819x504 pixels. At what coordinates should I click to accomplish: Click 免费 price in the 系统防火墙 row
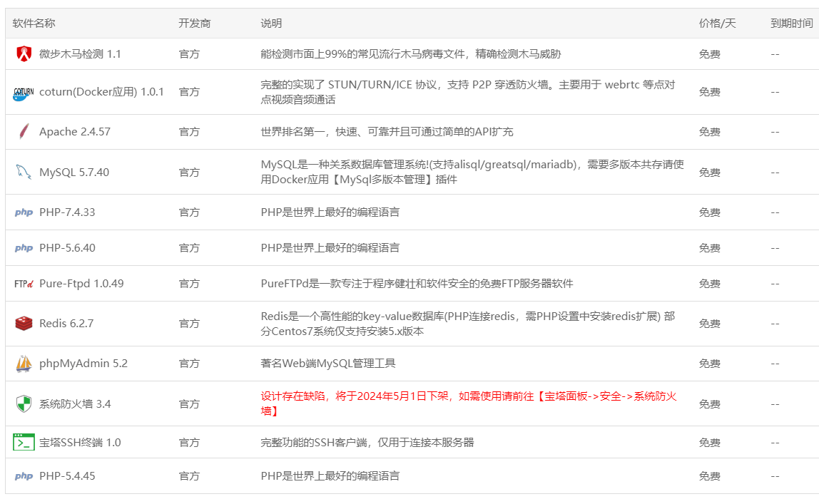pos(710,403)
